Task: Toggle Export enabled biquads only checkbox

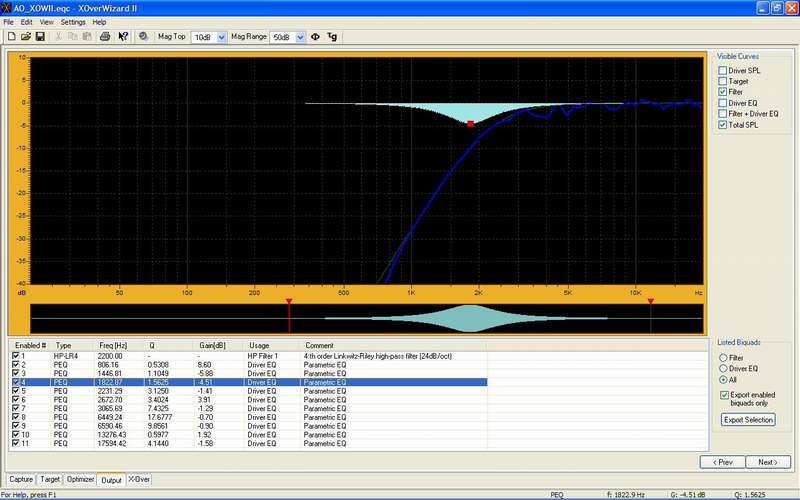Action: (724, 395)
